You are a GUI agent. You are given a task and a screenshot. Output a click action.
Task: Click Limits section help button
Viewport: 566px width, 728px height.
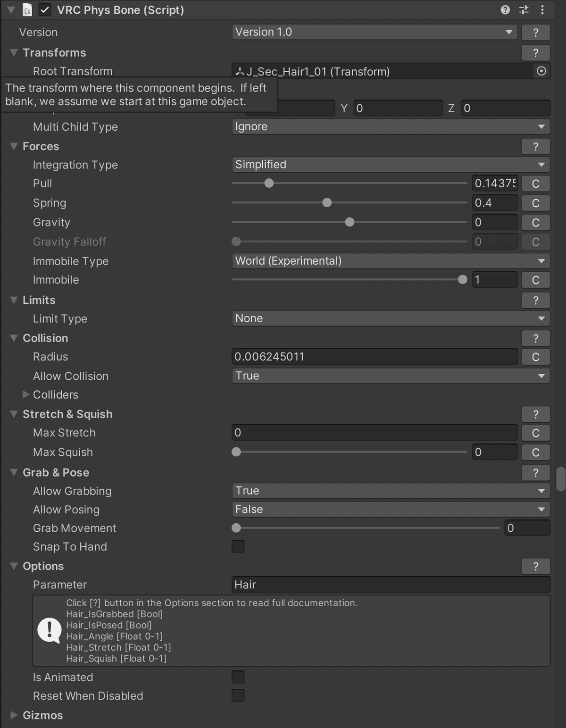coord(536,300)
